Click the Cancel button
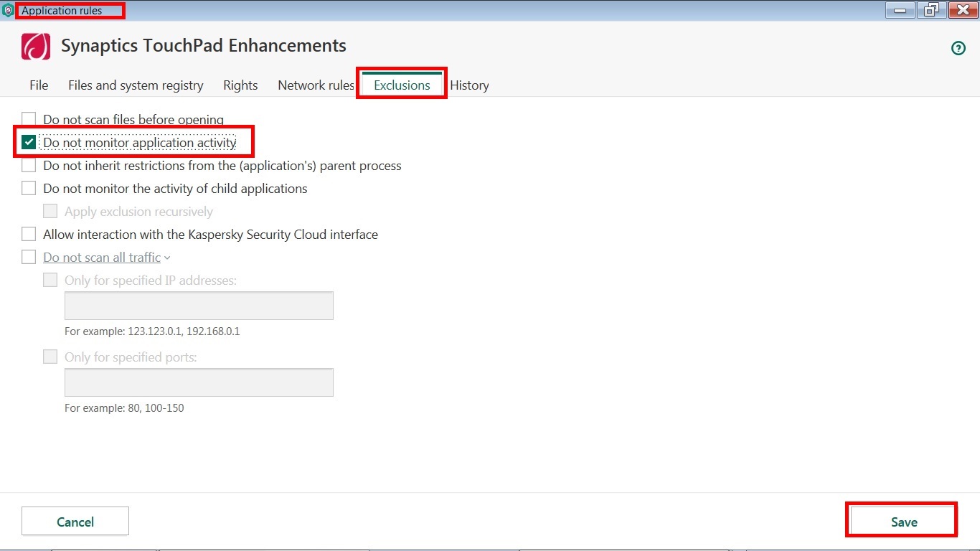Image resolution: width=980 pixels, height=551 pixels. [x=75, y=522]
